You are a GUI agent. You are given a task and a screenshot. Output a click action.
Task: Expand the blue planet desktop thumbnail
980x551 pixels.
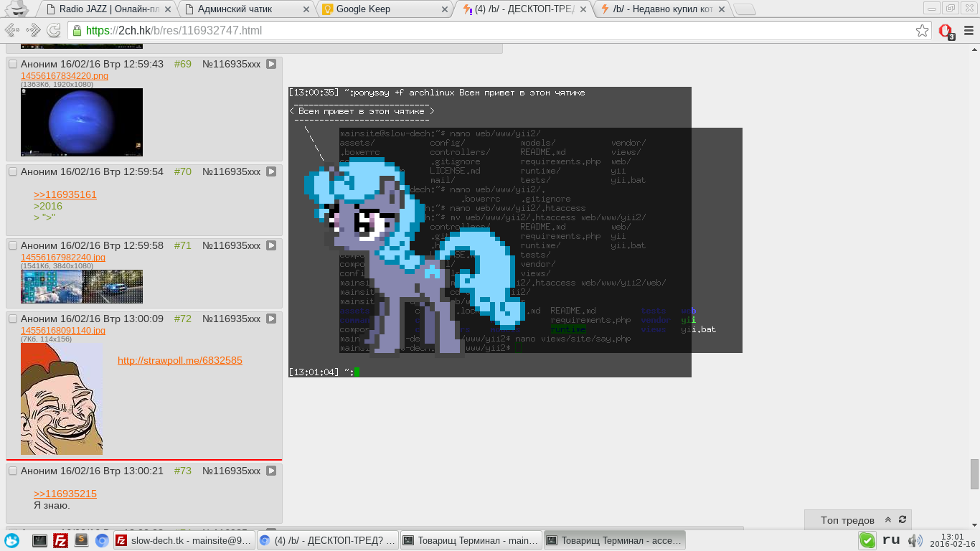tap(82, 122)
